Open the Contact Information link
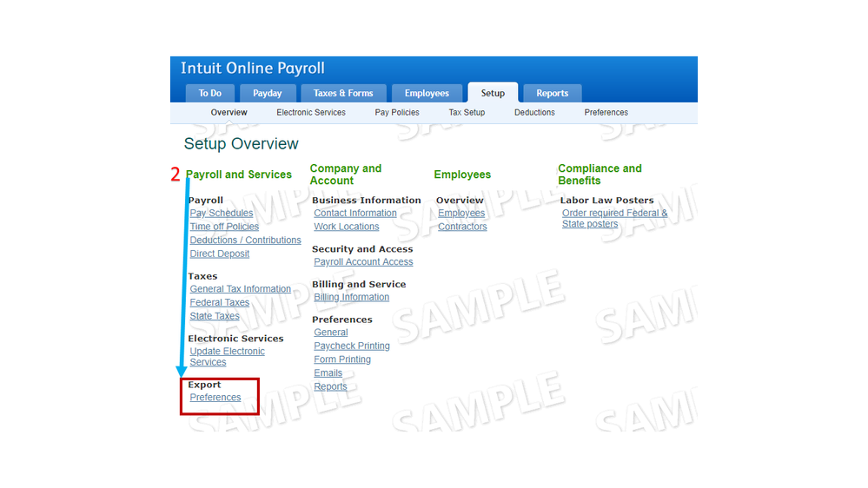The image size is (868, 488). 354,213
